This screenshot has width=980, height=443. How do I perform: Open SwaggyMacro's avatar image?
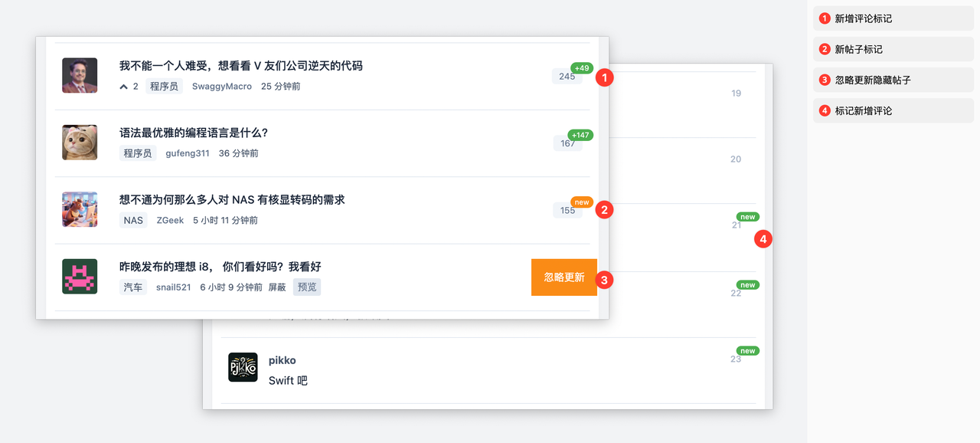80,75
